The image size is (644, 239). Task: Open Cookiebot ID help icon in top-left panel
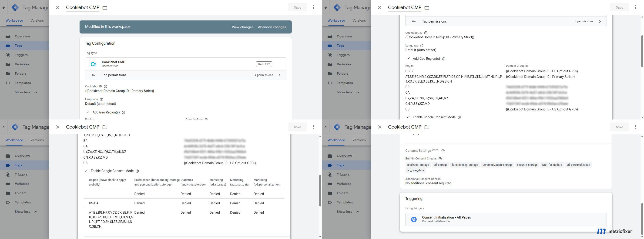coord(105,86)
